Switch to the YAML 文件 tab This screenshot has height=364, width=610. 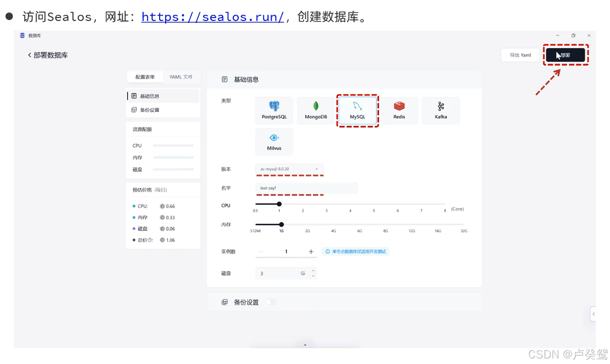tap(181, 77)
